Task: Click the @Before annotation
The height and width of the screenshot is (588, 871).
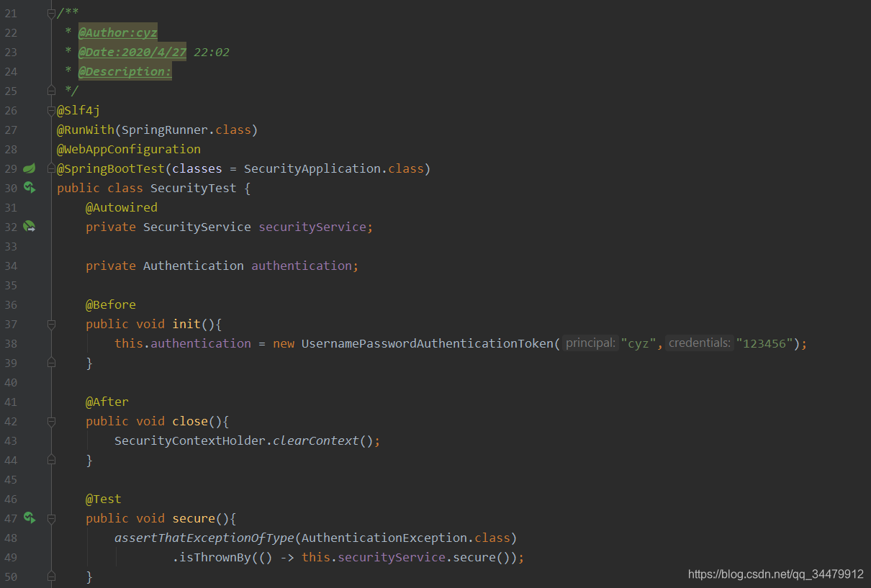Action: 111,304
